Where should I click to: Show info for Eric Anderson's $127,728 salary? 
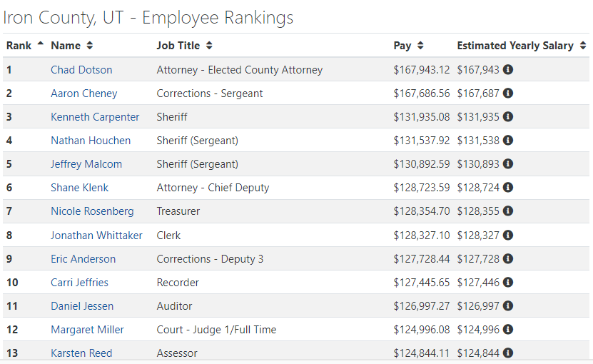(x=508, y=259)
